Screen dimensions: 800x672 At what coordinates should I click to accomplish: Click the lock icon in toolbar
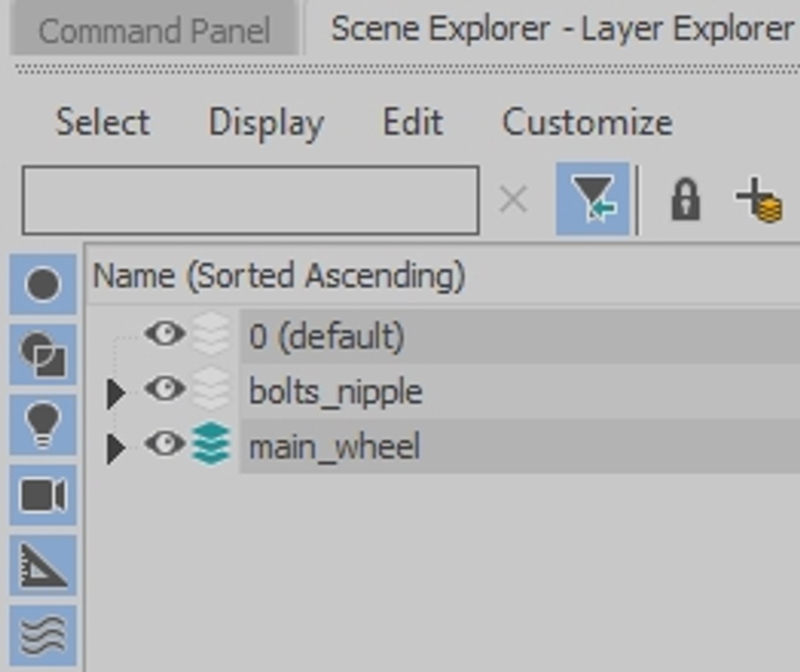(x=685, y=200)
